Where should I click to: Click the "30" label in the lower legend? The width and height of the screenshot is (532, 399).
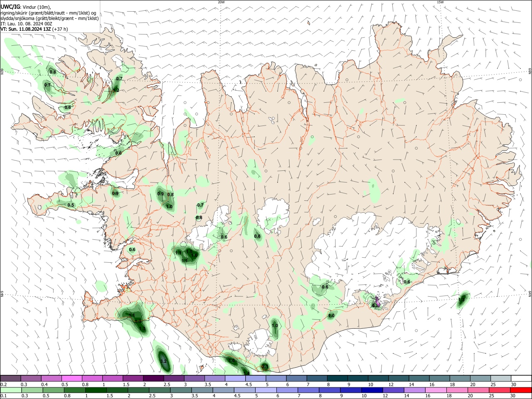(x=513, y=396)
